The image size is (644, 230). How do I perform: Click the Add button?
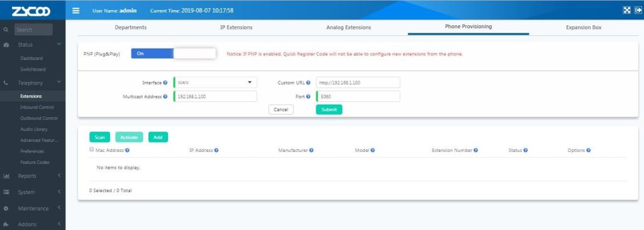pos(158,137)
